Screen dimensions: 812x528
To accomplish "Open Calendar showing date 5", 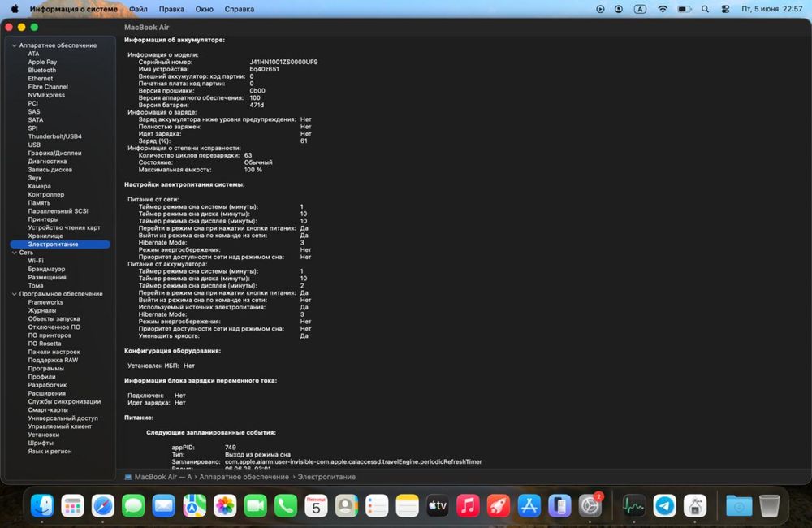I will 316,506.
